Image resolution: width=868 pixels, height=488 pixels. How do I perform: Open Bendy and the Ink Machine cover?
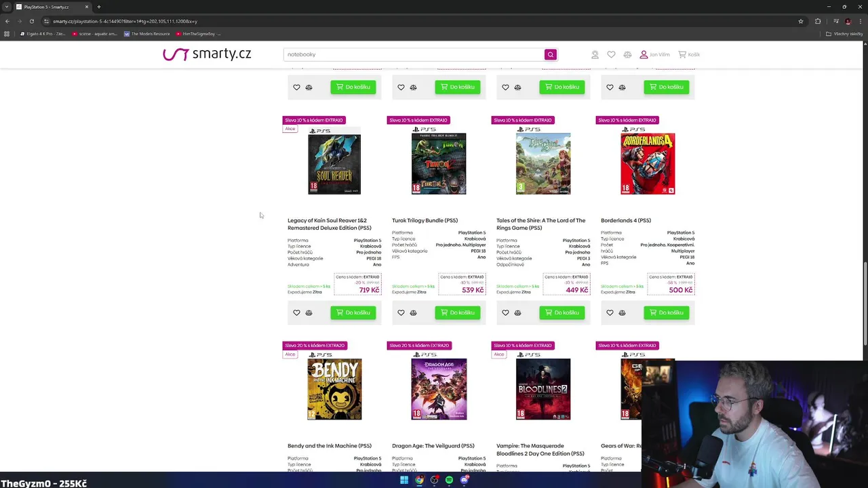(x=334, y=386)
